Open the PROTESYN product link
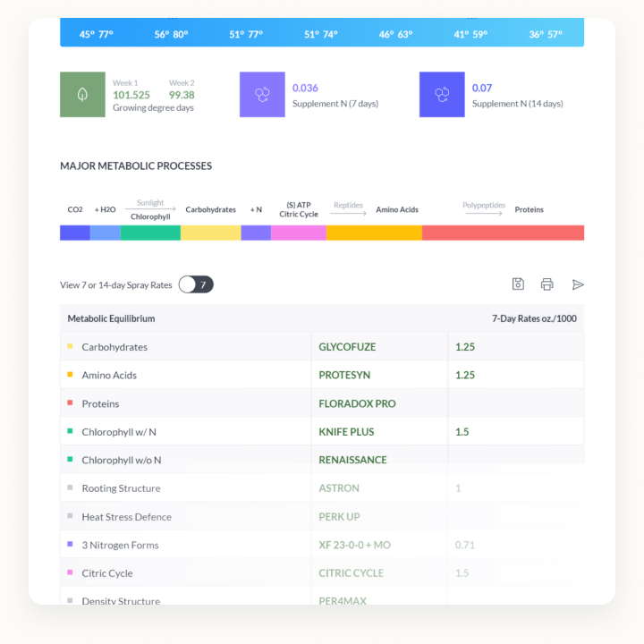Screen dimensions: 644x644 click(x=344, y=375)
